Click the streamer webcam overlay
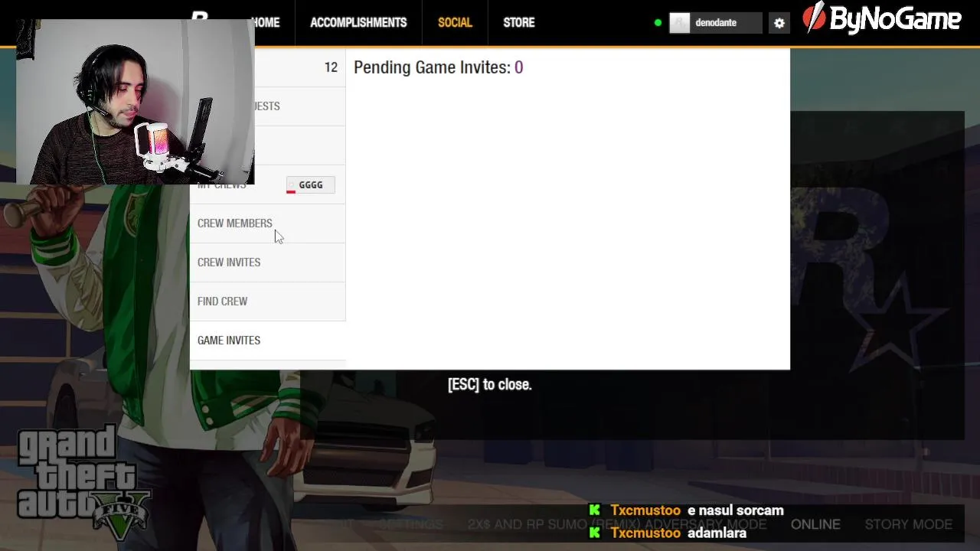980x551 pixels. coord(136,102)
